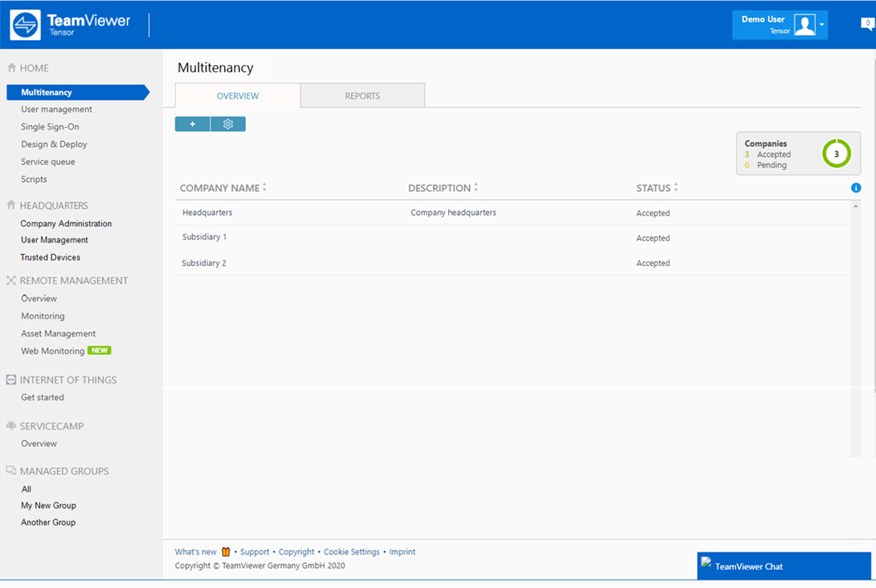Open Get started under Internet of Things
This screenshot has height=588, width=876.
[x=43, y=397]
